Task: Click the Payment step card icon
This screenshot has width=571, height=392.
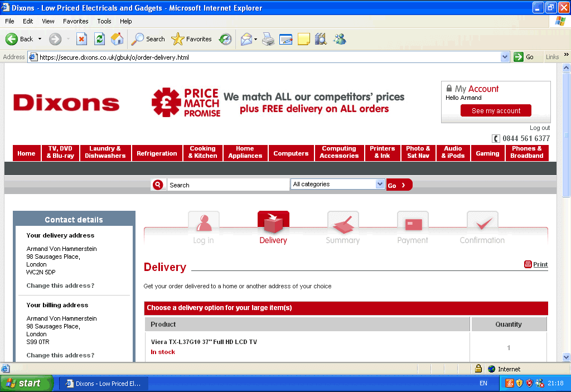Action: (x=413, y=223)
